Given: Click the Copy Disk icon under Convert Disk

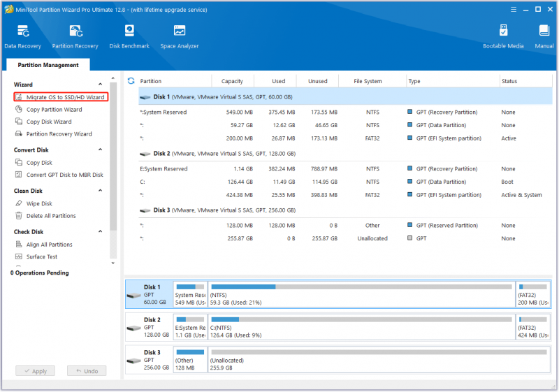Looking at the screenshot, I should 19,162.
